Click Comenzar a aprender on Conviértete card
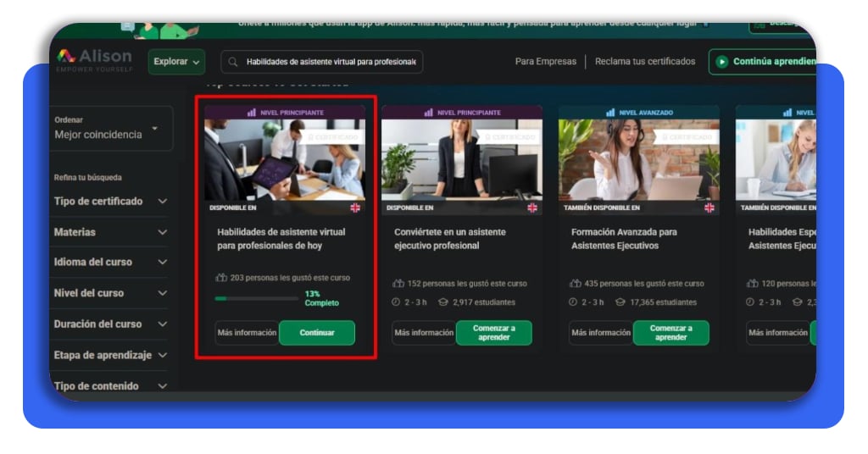The height and width of the screenshot is (454, 868). (494, 333)
